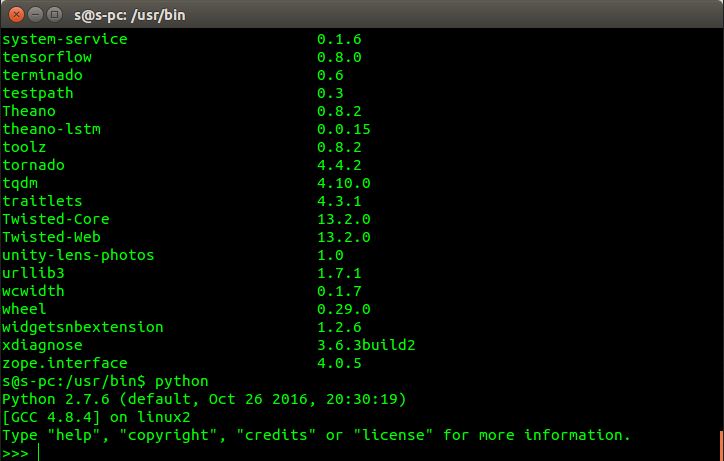Select system-service version 0.1.6
The height and width of the screenshot is (461, 724).
click(339, 39)
